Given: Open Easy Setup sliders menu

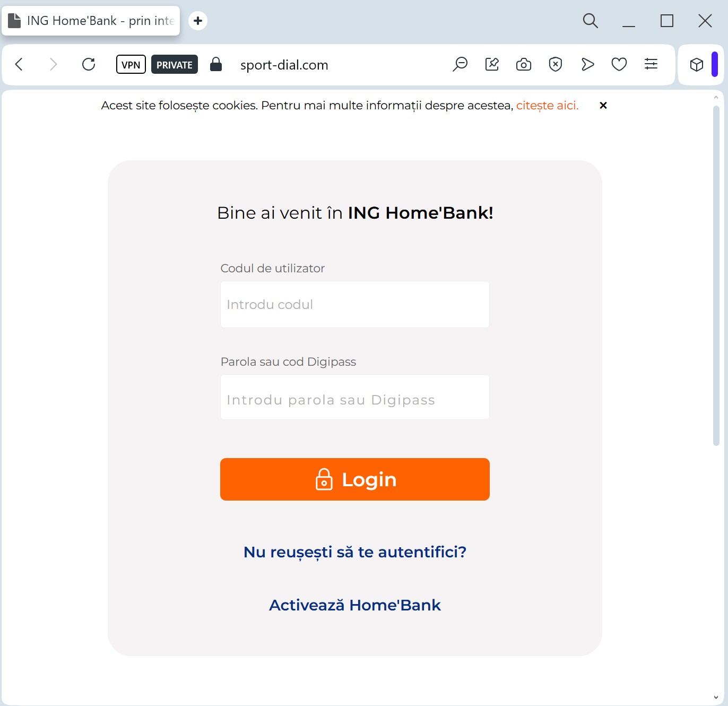Looking at the screenshot, I should click(651, 65).
